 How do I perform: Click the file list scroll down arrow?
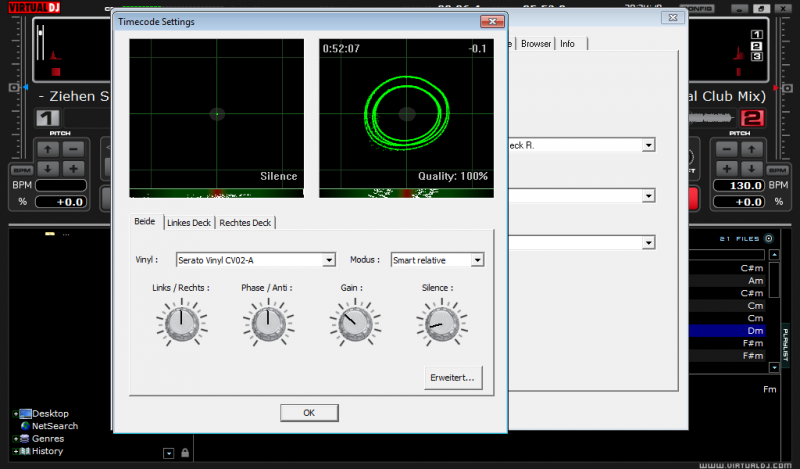click(774, 367)
